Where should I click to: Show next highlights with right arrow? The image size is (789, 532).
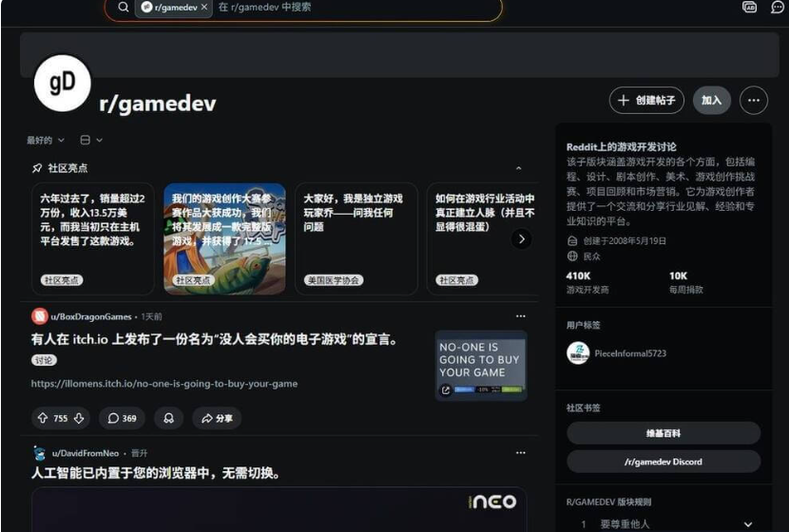pyautogui.click(x=522, y=238)
